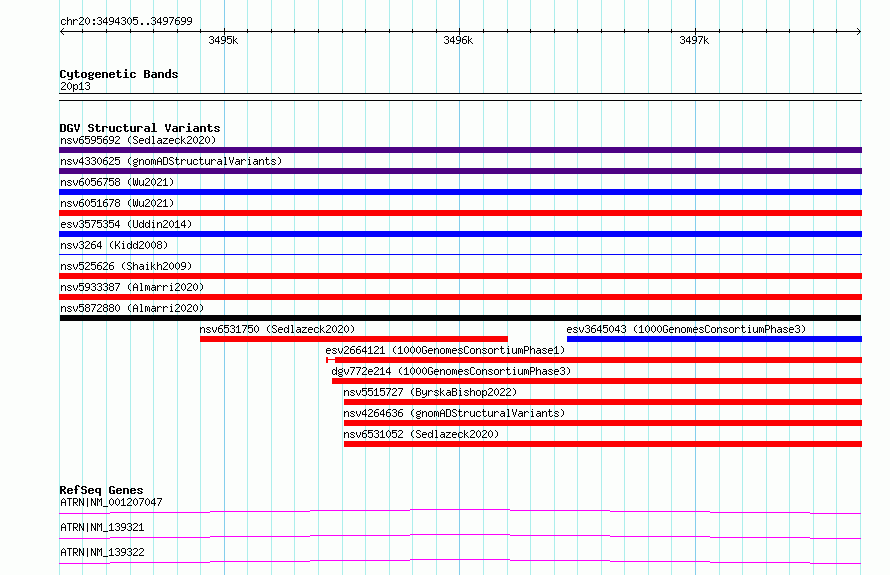Open esv3575354 (Uddin2014) variant label
This screenshot has height=575, width=890.
[126, 224]
